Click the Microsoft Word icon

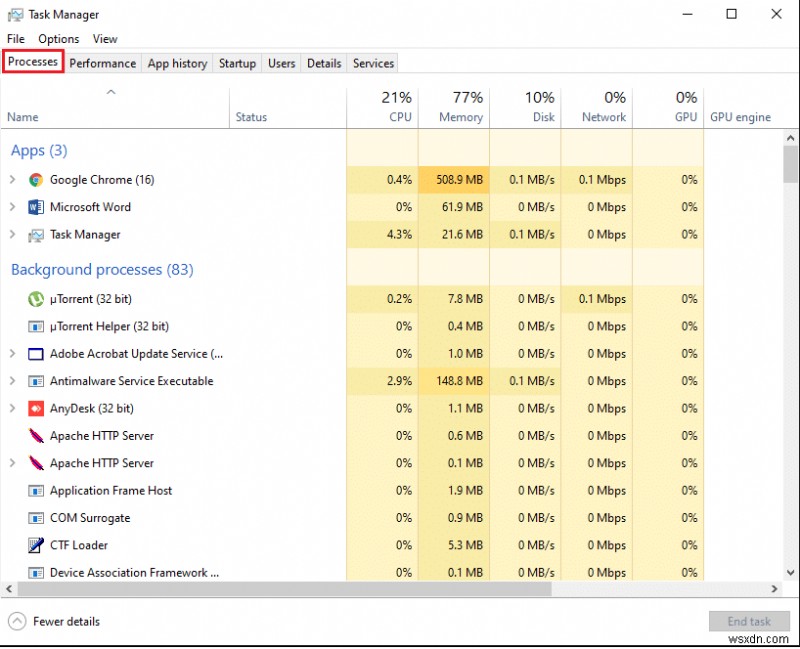pos(36,207)
